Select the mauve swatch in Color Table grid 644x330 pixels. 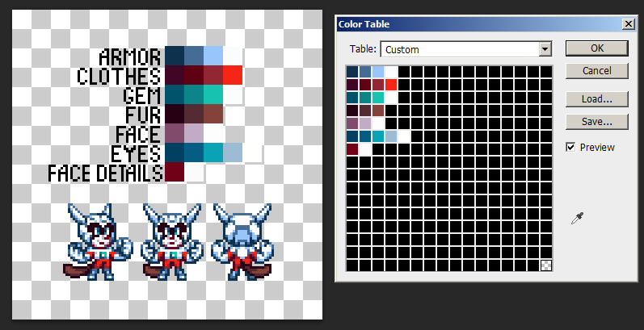click(x=352, y=123)
